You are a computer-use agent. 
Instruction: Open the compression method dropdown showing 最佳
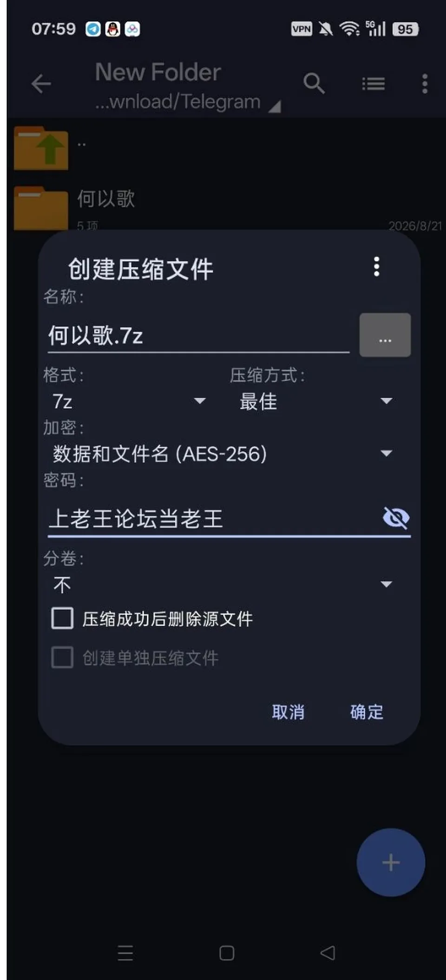pyautogui.click(x=316, y=401)
